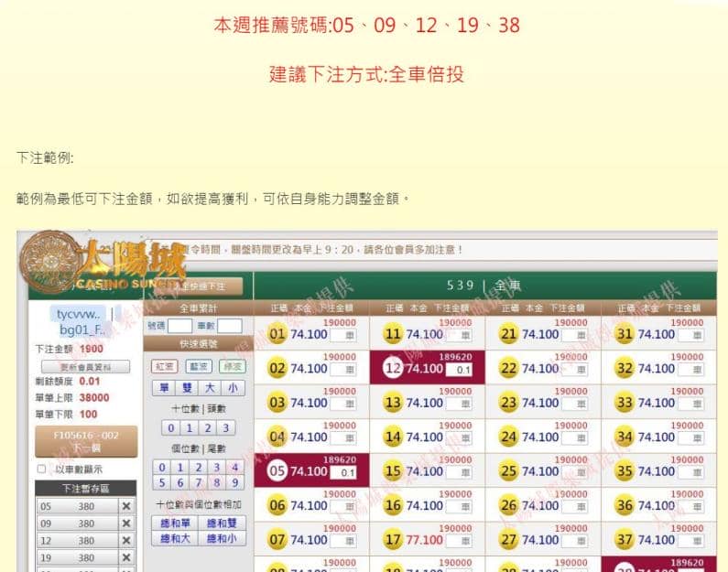Click the yellow ball number 32
The width and height of the screenshot is (728, 572).
click(x=625, y=368)
